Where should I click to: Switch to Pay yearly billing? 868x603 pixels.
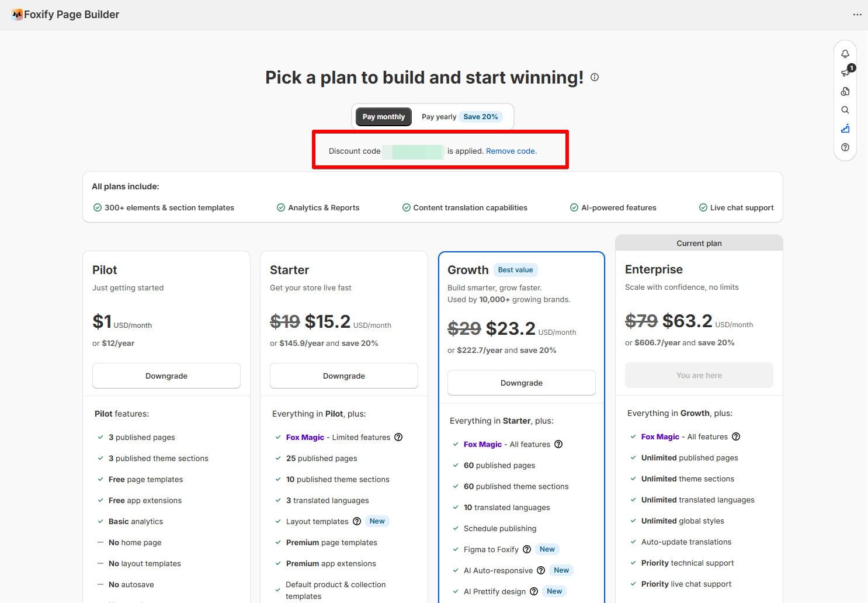pyautogui.click(x=439, y=117)
